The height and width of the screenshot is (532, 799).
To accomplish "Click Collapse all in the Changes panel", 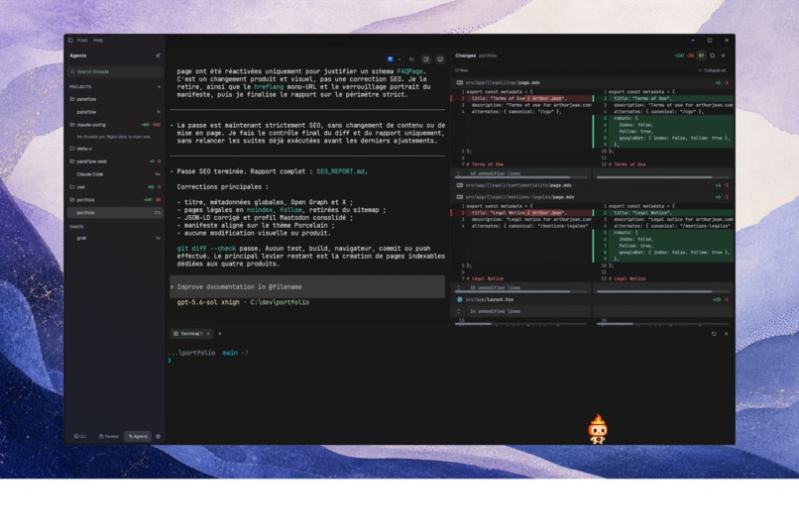I will click(x=713, y=70).
